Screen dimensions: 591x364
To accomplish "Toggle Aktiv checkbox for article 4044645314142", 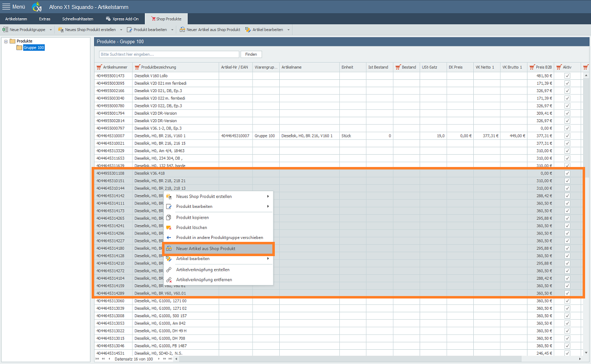I will 567,196.
